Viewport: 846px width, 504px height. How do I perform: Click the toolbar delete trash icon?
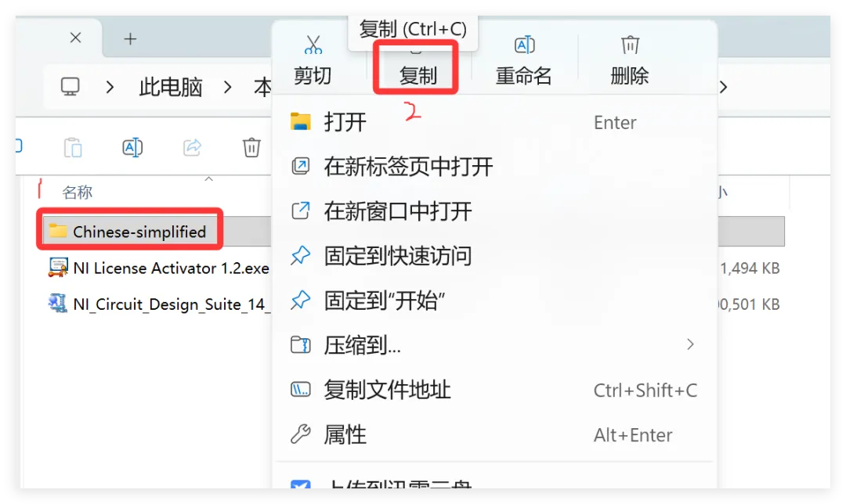click(x=251, y=147)
